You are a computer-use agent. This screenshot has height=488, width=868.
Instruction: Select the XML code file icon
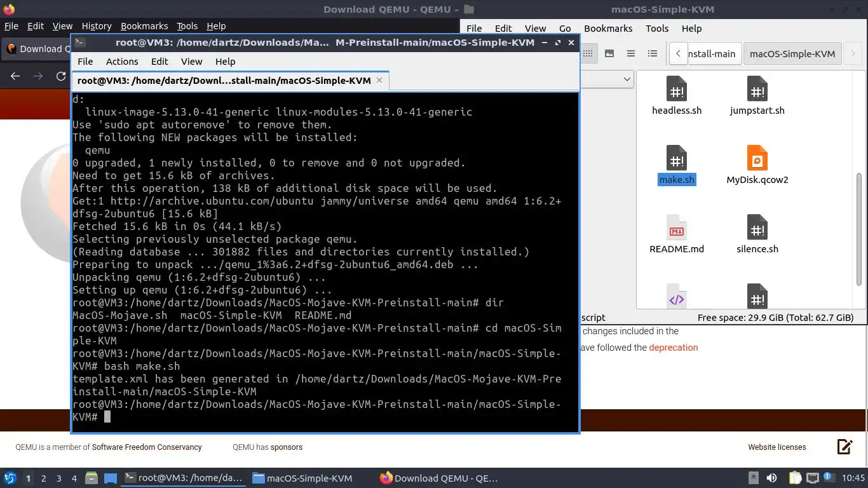click(x=677, y=297)
